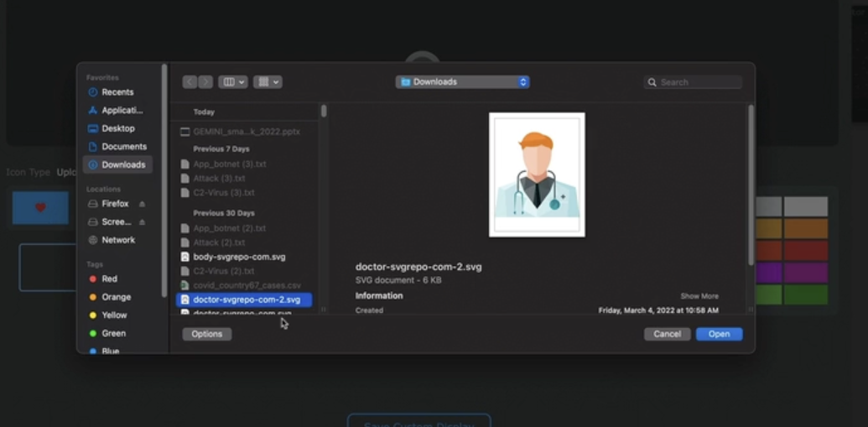Click the back navigation arrow

(190, 82)
